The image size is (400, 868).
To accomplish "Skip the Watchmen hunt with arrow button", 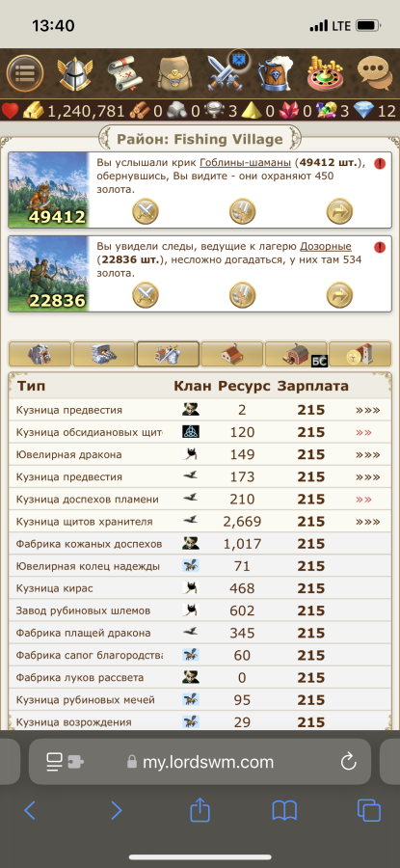I will point(339,294).
